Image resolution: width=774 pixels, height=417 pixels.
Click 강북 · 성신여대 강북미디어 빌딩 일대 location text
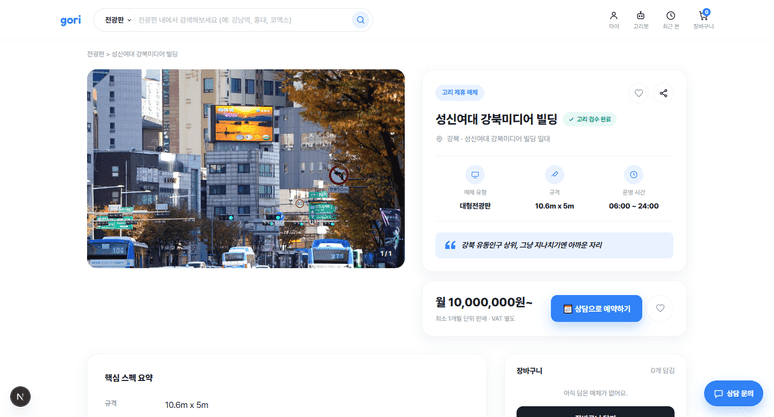tap(498, 139)
